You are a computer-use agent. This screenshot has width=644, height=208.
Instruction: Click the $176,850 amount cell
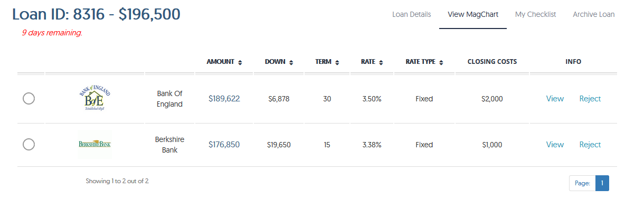coord(224,145)
